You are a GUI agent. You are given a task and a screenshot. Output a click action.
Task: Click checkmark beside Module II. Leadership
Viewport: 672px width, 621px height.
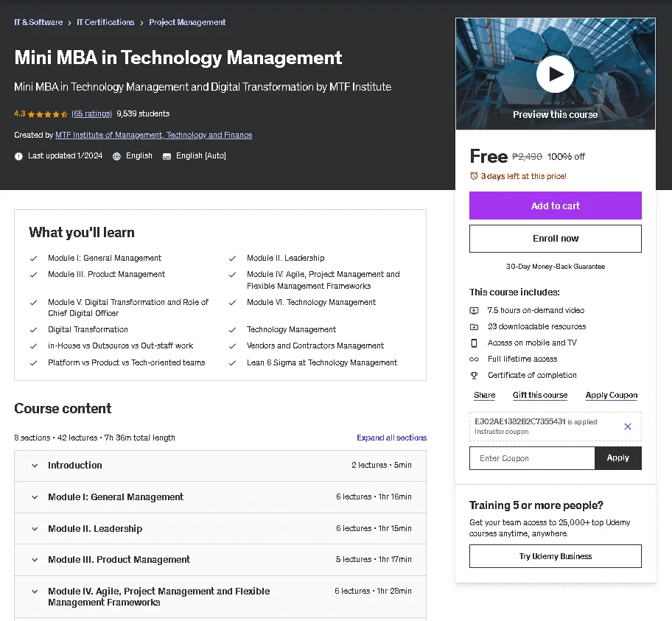click(232, 259)
